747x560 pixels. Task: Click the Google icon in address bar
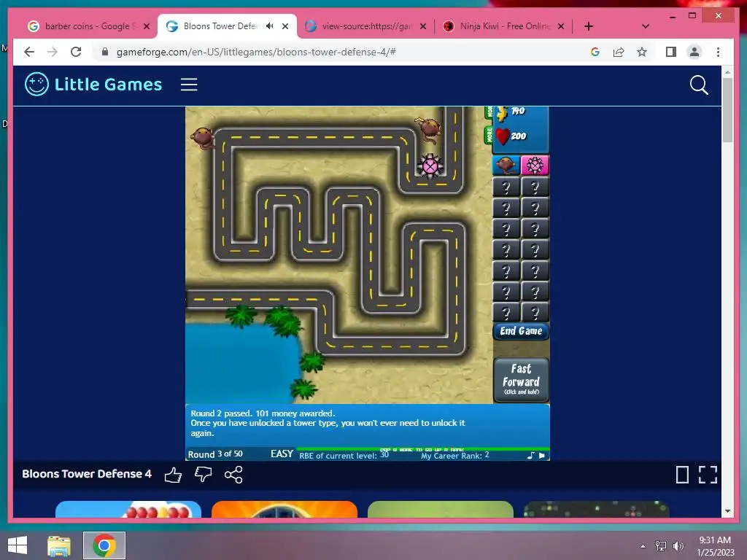tap(595, 52)
